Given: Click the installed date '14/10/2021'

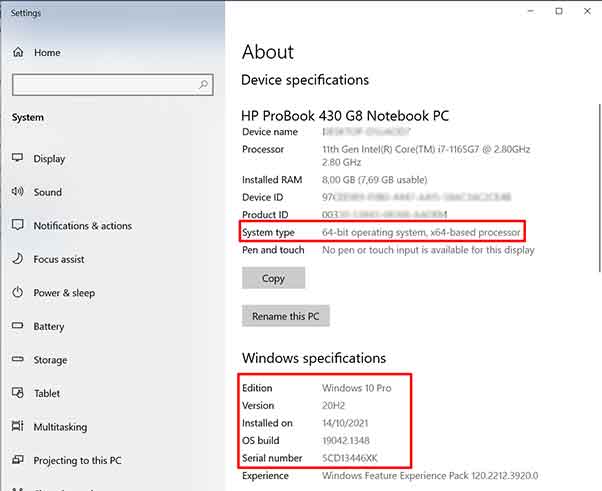Looking at the screenshot, I should tap(345, 423).
